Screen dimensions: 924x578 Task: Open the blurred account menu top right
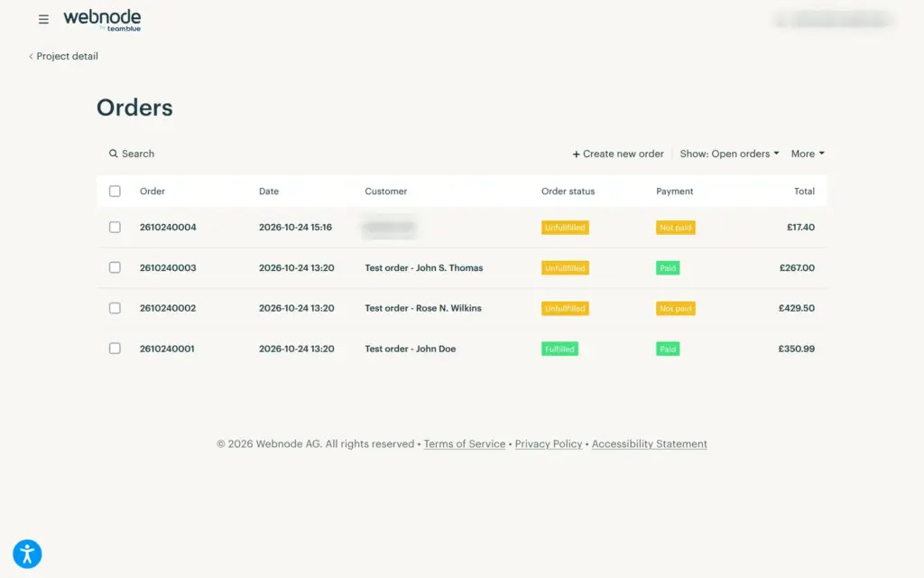pyautogui.click(x=833, y=20)
